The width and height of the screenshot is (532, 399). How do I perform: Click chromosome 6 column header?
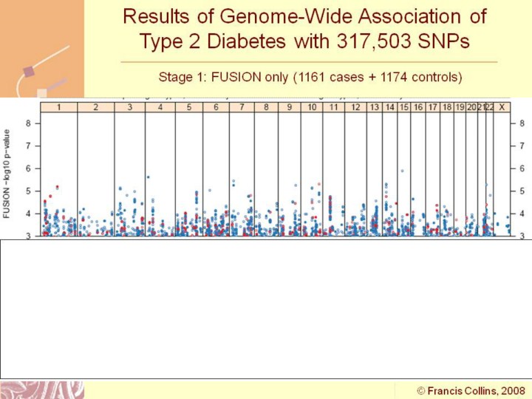(x=215, y=108)
